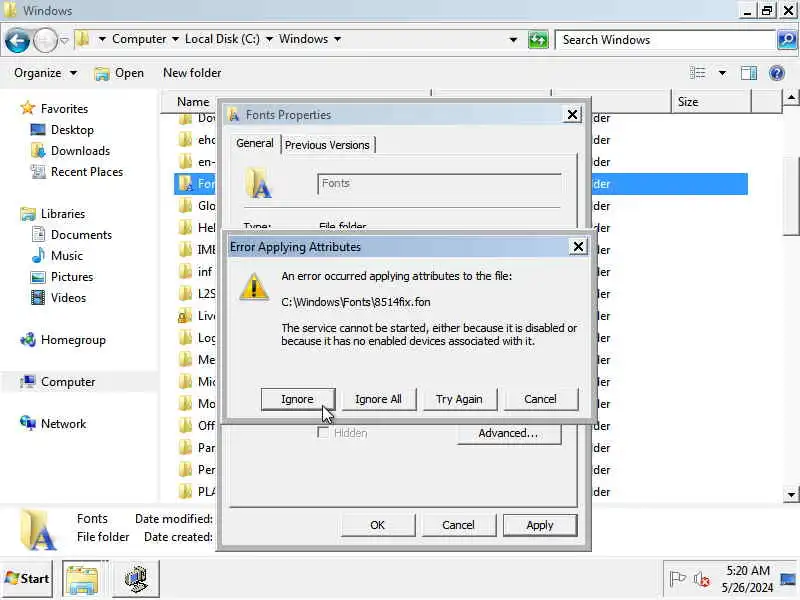800x600 pixels.
Task: Open Downloads in the navigation pane
Action: coord(80,151)
